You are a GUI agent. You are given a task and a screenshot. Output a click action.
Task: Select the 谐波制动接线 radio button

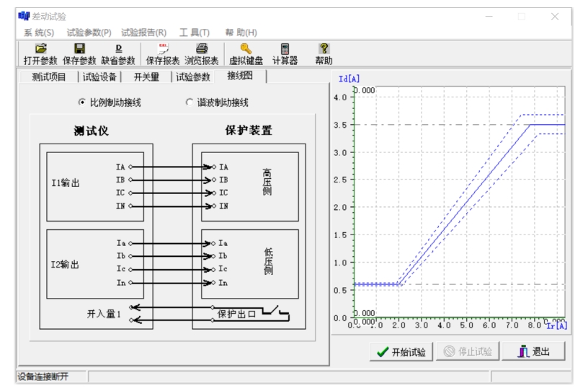(190, 102)
